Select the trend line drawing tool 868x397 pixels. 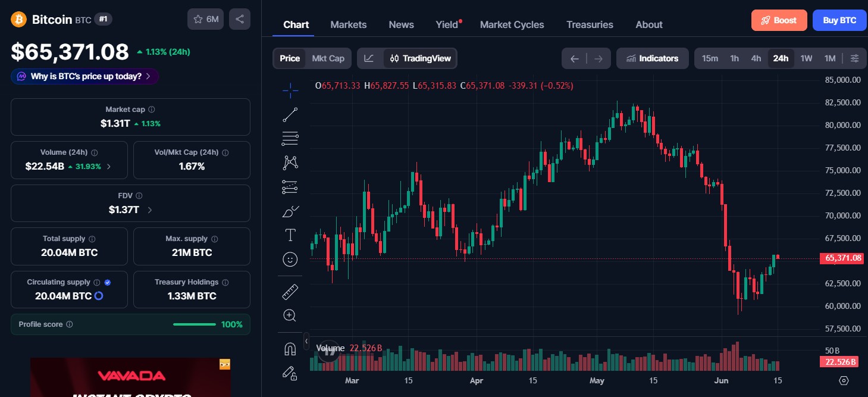coord(290,115)
